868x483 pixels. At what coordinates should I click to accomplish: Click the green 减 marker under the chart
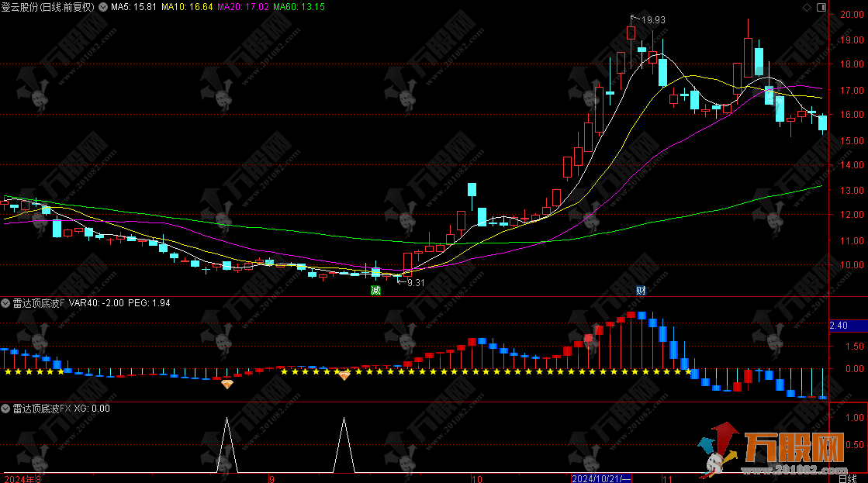click(376, 291)
